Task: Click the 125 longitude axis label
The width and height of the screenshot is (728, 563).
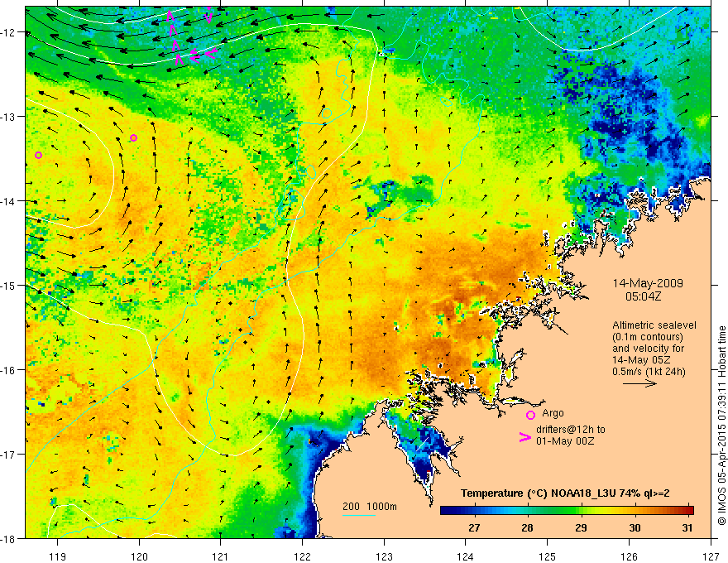Action: [x=548, y=556]
